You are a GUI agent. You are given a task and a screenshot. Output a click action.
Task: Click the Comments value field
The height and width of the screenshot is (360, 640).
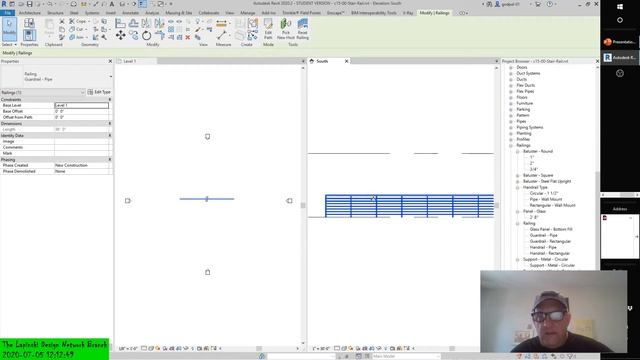(x=82, y=147)
